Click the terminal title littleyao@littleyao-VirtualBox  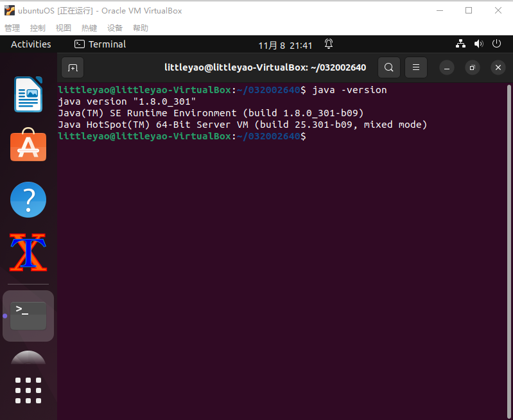pos(265,67)
